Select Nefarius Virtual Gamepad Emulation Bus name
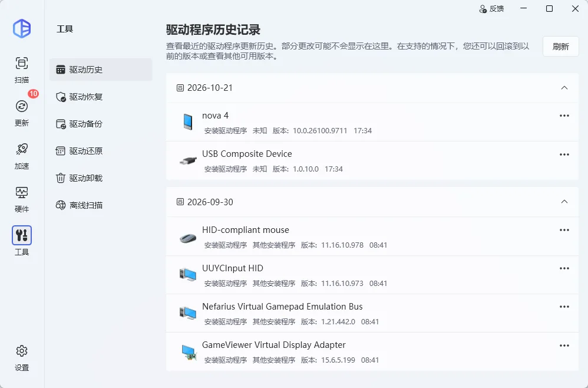The width and height of the screenshot is (588, 388). tap(282, 307)
